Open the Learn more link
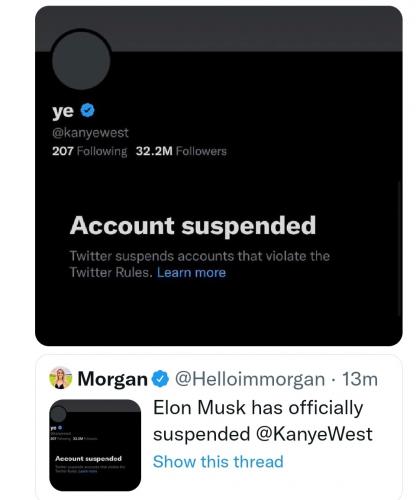The image size is (416, 500). click(191, 272)
